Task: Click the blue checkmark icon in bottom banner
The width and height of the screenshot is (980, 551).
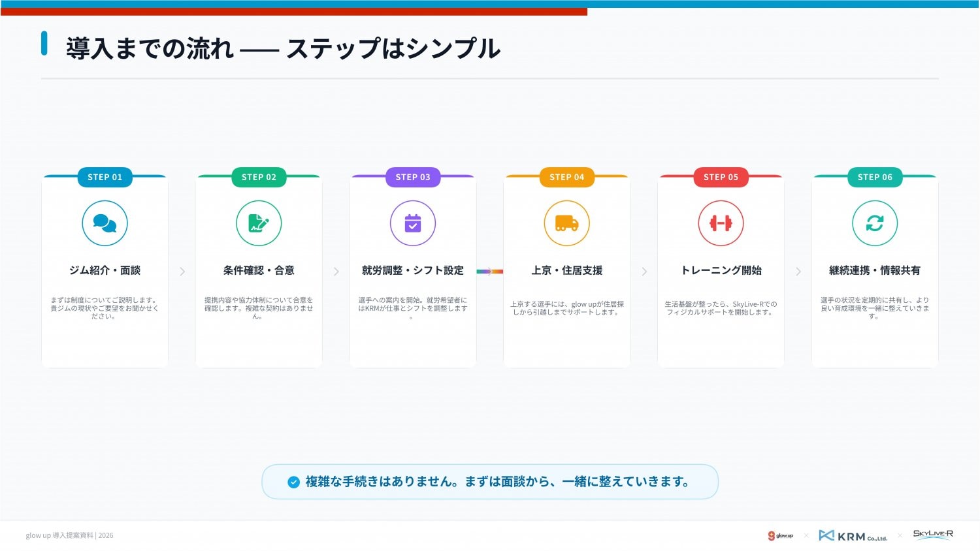Action: pyautogui.click(x=294, y=482)
